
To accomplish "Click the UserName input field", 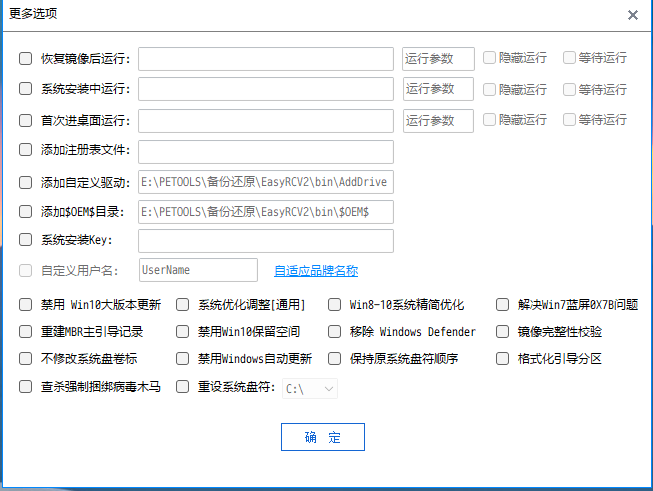I will [198, 270].
